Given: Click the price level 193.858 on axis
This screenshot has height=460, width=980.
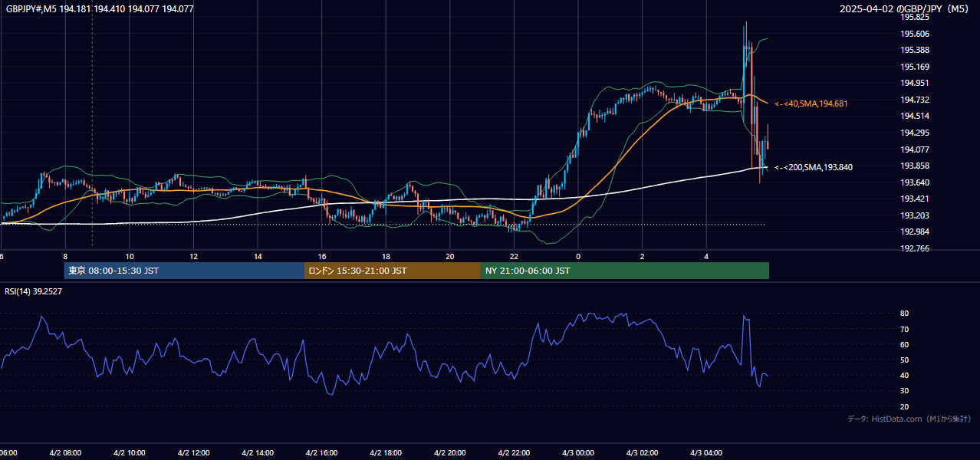Looking at the screenshot, I should (915, 166).
